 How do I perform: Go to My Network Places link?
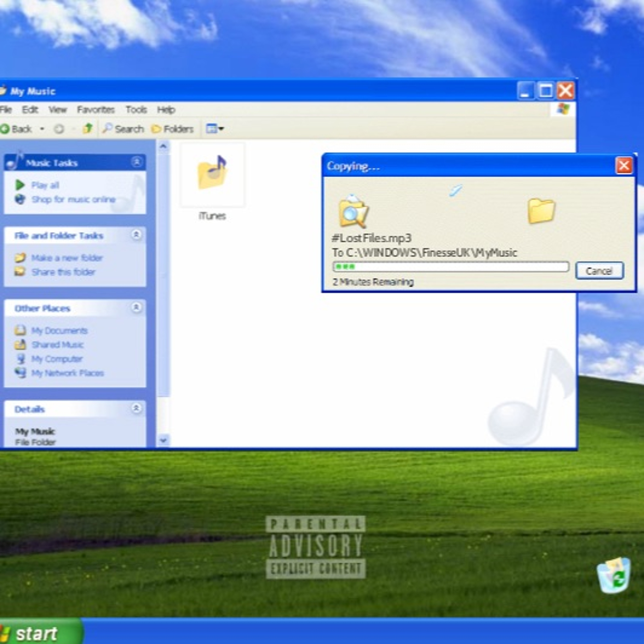point(68,373)
